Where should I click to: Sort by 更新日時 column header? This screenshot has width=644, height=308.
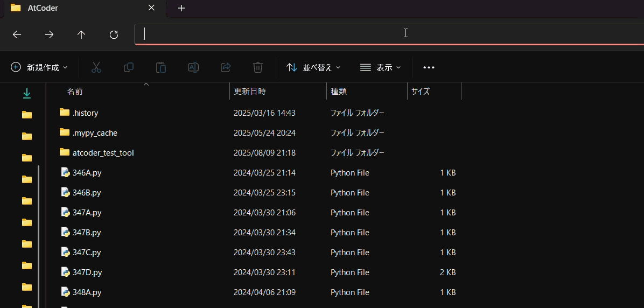(250, 91)
